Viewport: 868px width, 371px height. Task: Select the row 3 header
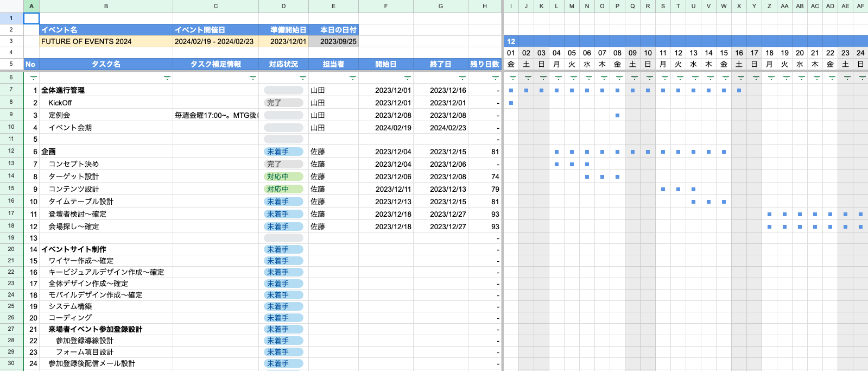(11, 41)
